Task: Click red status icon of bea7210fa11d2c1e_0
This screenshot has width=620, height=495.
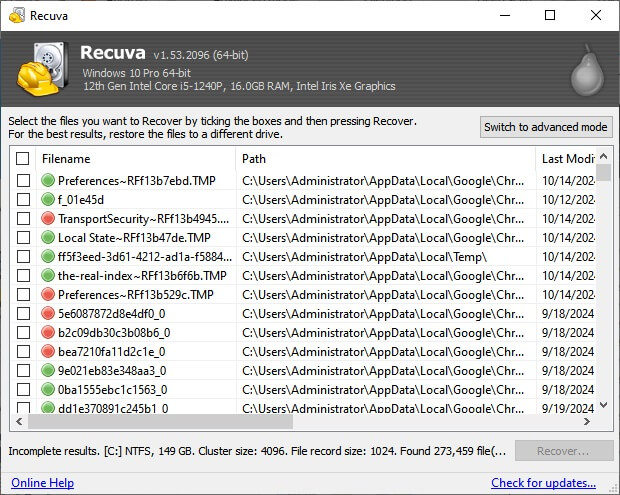Action: (48, 351)
